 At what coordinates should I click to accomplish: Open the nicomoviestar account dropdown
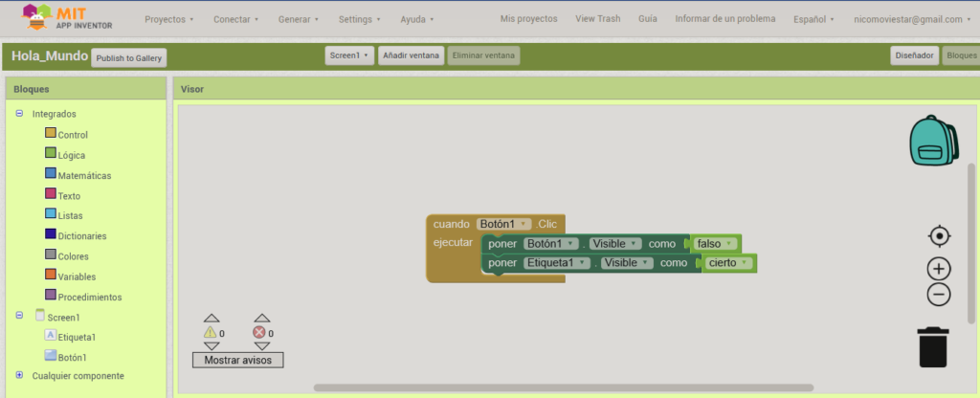912,19
